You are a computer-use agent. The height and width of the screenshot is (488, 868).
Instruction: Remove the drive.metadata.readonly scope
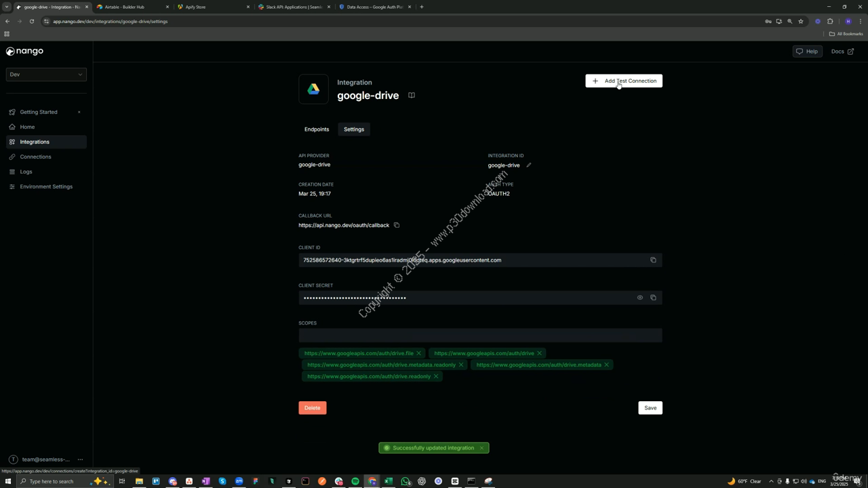[461, 365]
